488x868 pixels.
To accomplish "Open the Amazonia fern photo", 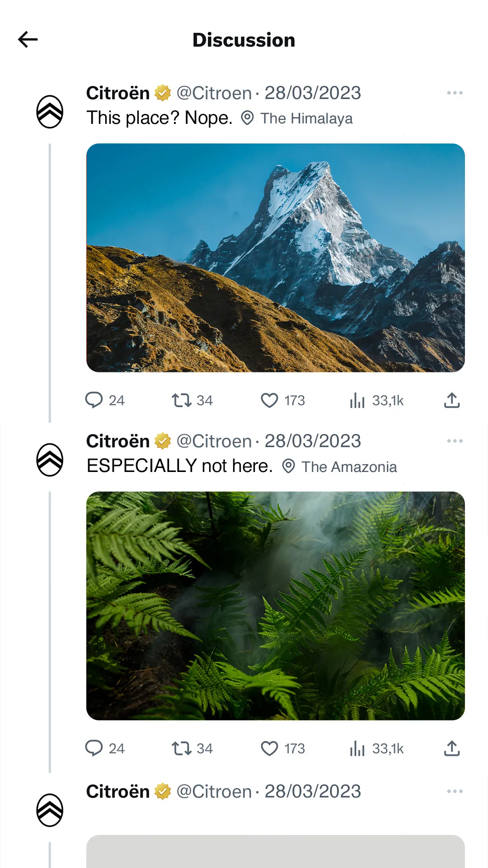I will 276,606.
